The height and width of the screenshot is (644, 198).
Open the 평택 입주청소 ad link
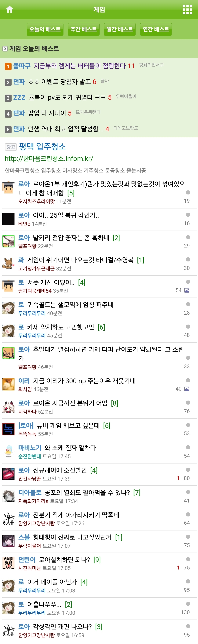coord(42,146)
